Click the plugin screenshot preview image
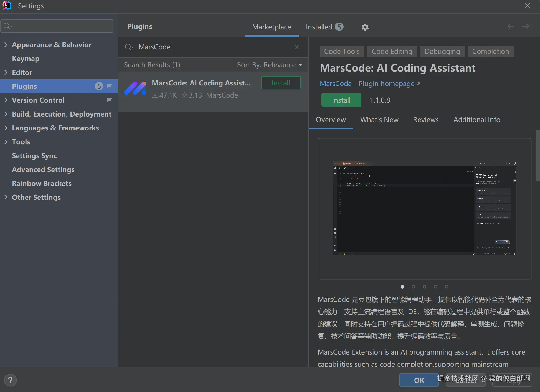 (424, 208)
